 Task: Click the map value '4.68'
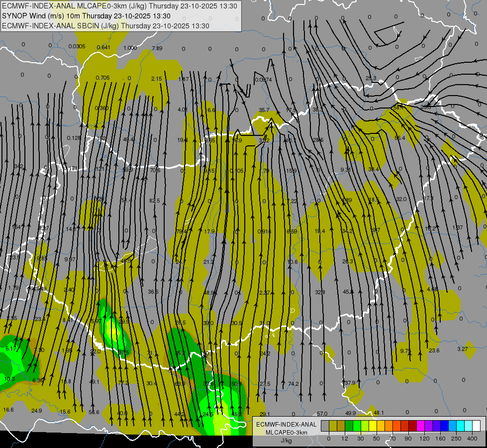click(432, 289)
